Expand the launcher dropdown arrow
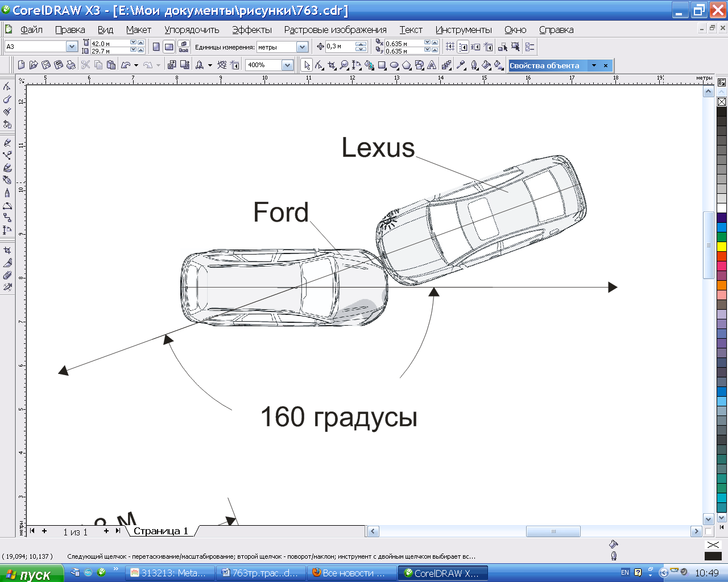The image size is (728, 582). click(x=210, y=65)
